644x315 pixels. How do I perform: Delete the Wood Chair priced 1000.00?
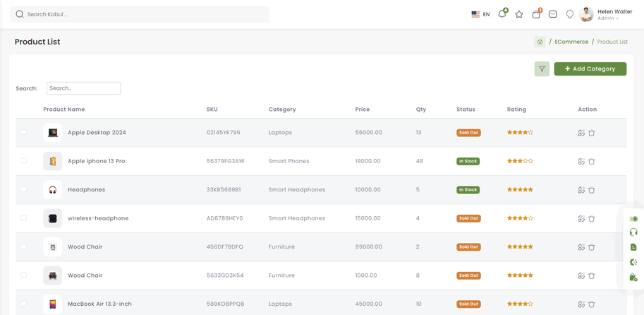coord(591,275)
